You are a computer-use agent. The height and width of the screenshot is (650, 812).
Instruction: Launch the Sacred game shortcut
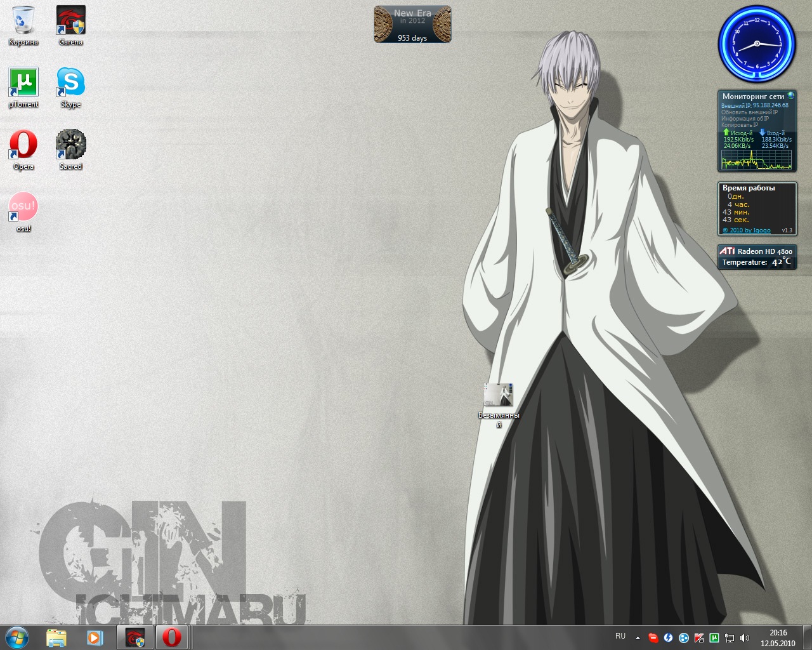coord(70,145)
